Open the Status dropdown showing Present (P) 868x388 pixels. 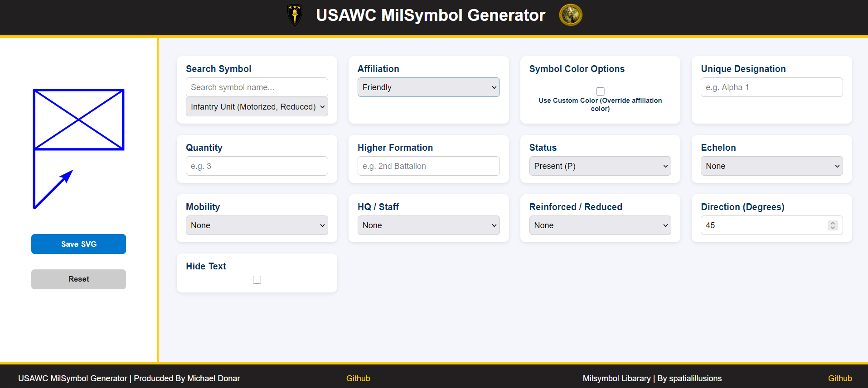[x=599, y=166]
